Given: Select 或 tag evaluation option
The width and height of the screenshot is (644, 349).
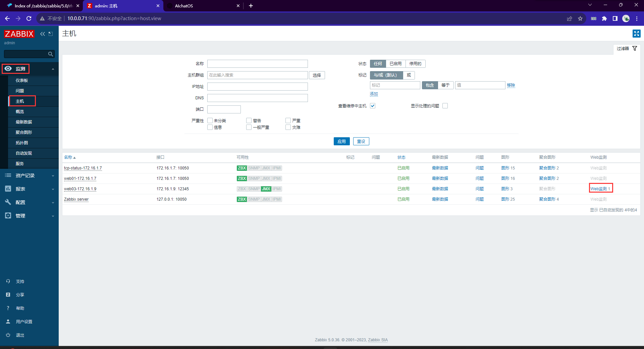Looking at the screenshot, I should (409, 75).
